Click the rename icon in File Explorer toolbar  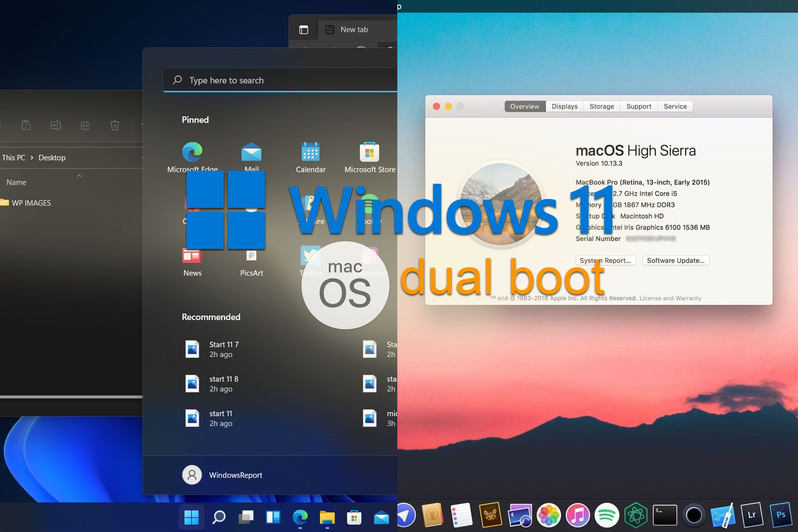(x=56, y=125)
